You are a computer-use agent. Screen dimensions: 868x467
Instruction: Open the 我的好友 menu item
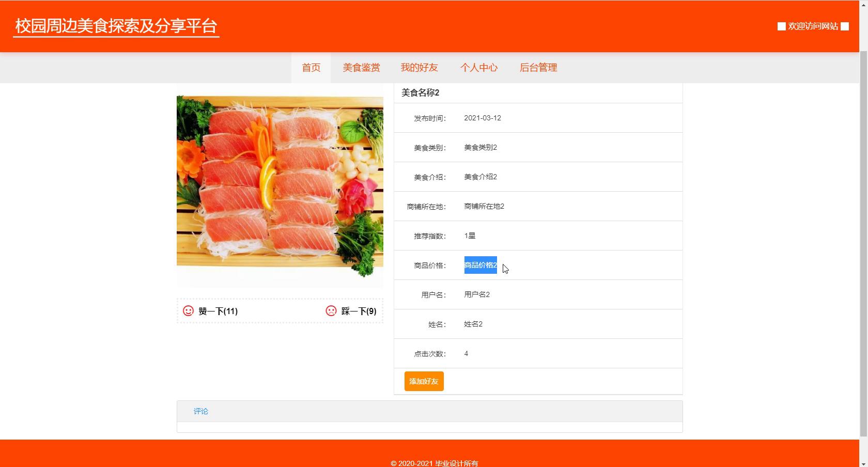tap(419, 68)
